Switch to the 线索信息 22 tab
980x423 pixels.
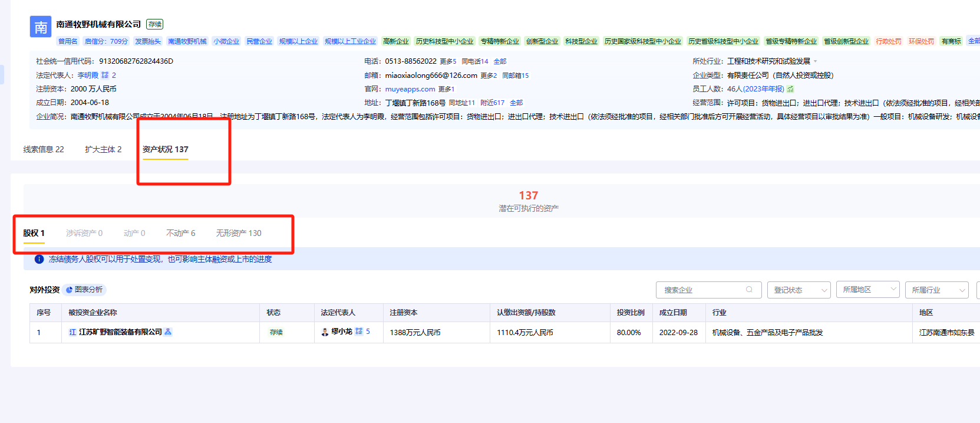44,149
